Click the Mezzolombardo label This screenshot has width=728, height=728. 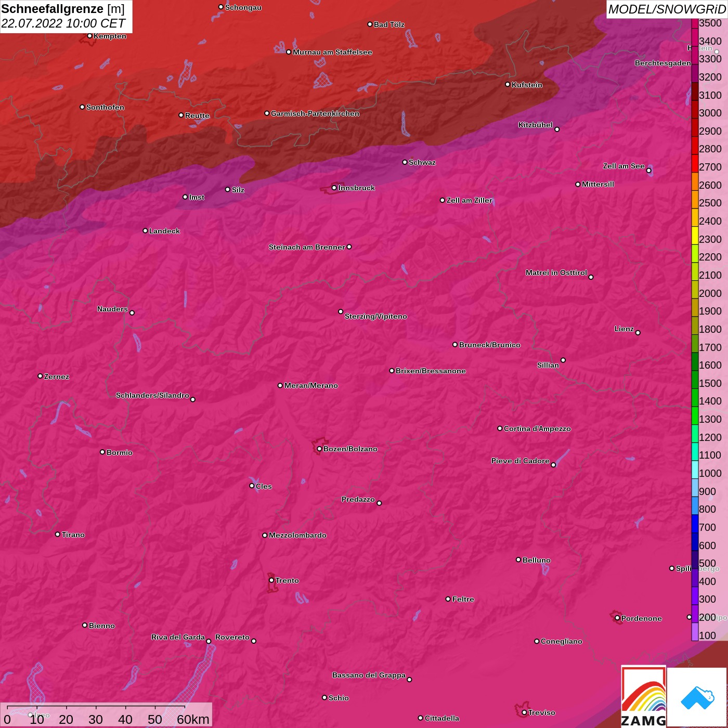(297, 535)
